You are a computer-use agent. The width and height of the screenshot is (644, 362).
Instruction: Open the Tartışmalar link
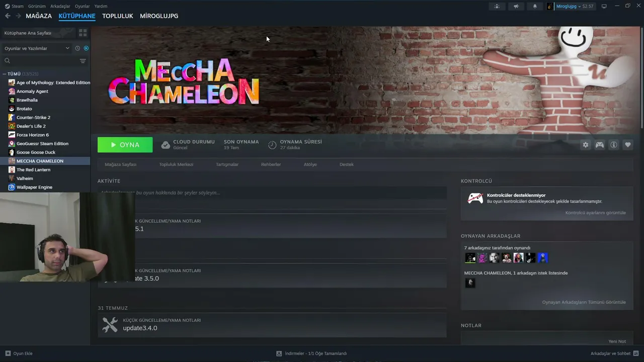227,164
